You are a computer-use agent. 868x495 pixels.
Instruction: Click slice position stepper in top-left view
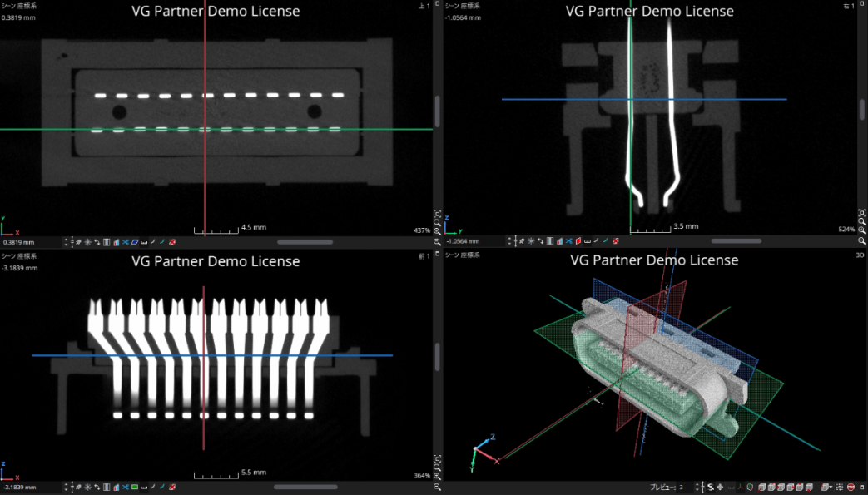pyautogui.click(x=67, y=242)
